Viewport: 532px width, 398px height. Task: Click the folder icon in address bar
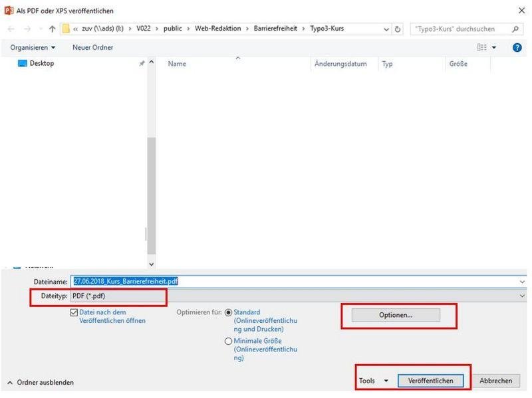pos(66,29)
